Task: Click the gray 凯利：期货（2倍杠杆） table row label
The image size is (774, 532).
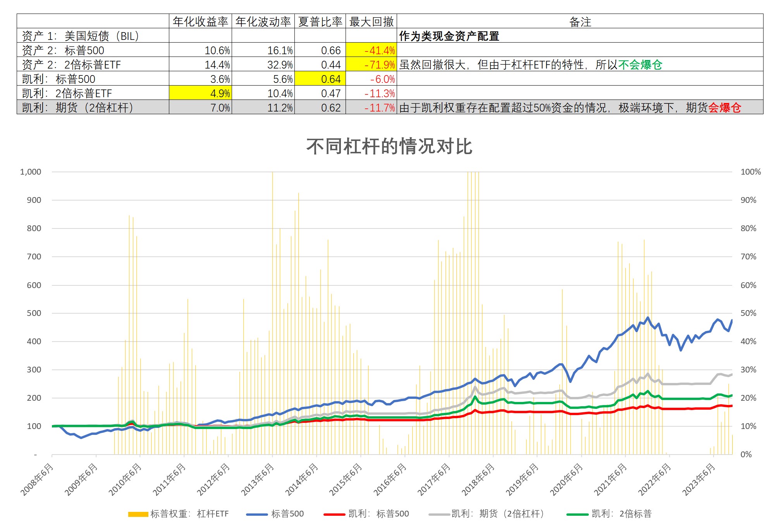Action: tap(77, 108)
